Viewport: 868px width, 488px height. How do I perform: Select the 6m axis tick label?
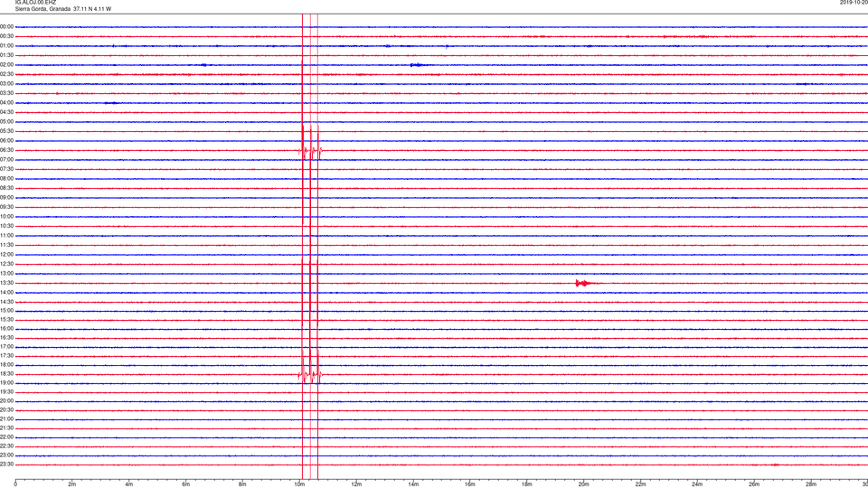(186, 484)
